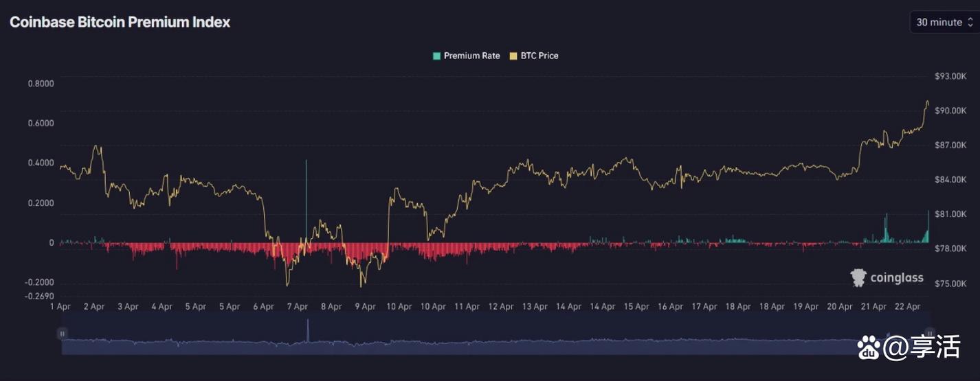Click the $90.00K price axis label
This screenshot has width=980, height=381.
point(951,111)
